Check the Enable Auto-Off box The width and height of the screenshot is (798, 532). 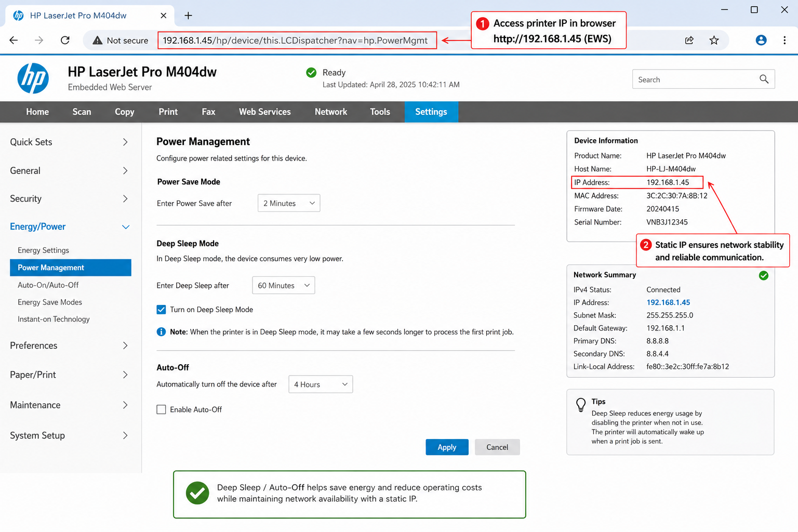tap(161, 409)
